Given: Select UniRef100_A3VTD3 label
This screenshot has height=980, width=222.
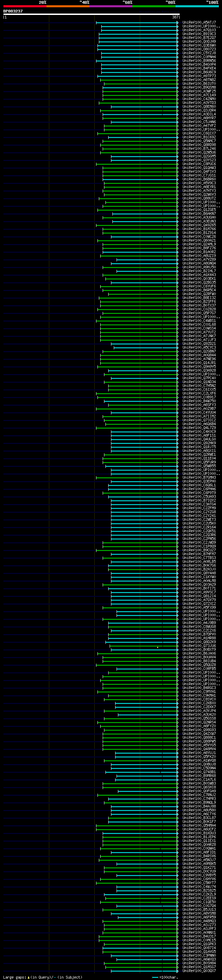Looking at the screenshot, I should coord(199,103).
